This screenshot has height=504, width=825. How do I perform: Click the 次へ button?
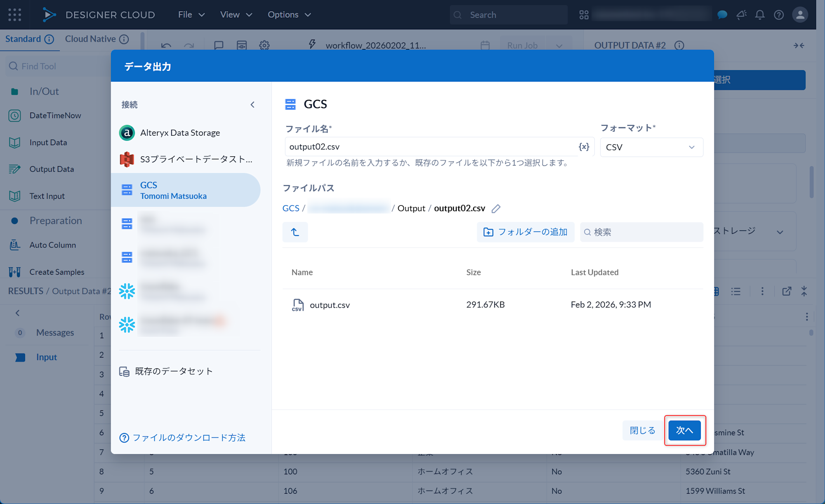684,430
